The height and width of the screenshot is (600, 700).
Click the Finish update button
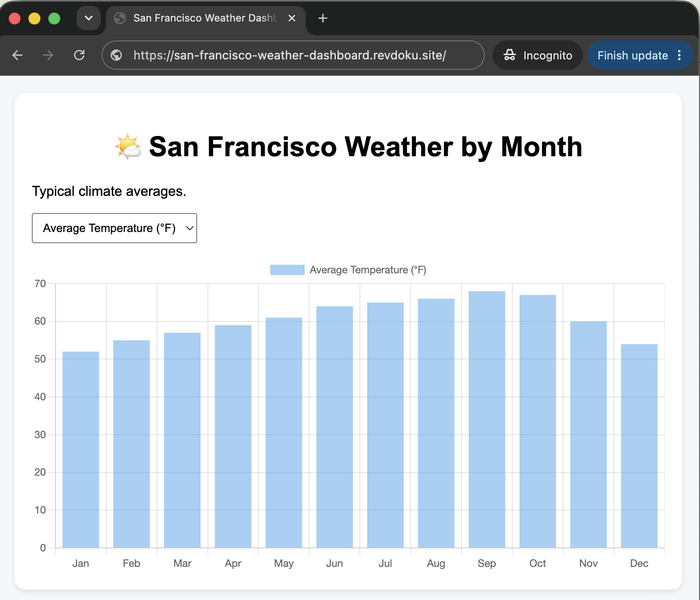632,55
